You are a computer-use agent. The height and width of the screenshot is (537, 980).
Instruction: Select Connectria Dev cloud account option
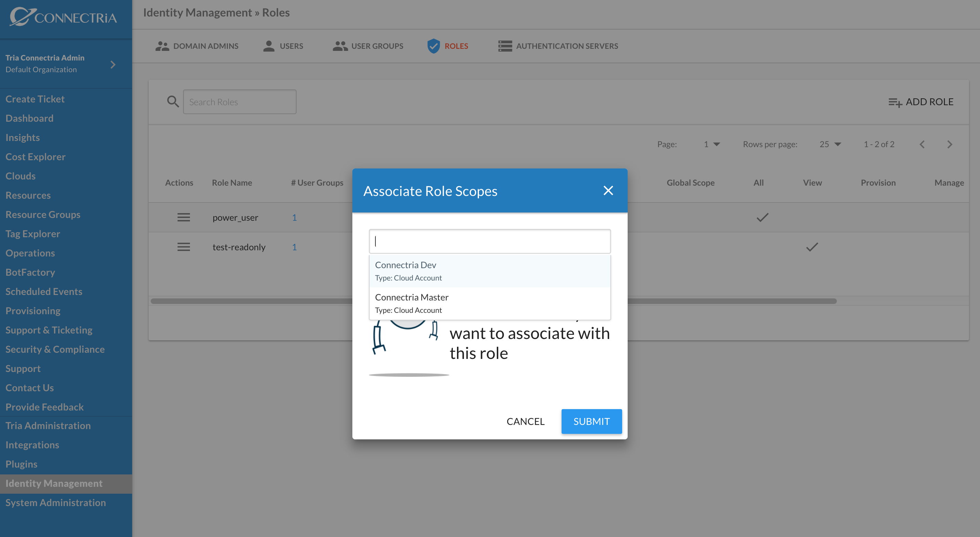(x=490, y=271)
